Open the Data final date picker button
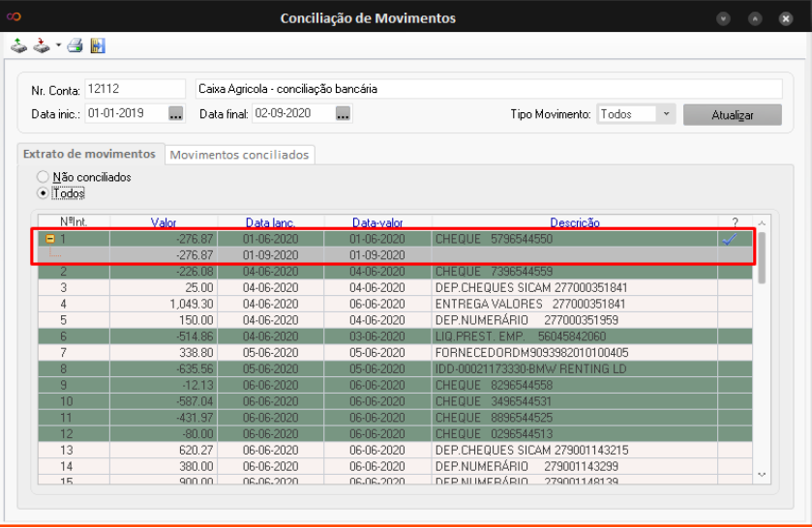This screenshot has height=528, width=812. pyautogui.click(x=343, y=114)
